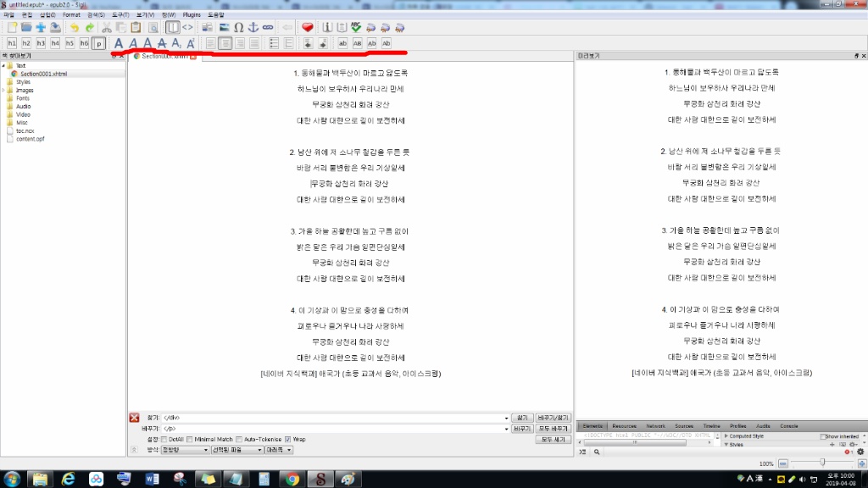The width and height of the screenshot is (868, 488).
Task: Open the search mode dropdown
Action: tap(185, 450)
